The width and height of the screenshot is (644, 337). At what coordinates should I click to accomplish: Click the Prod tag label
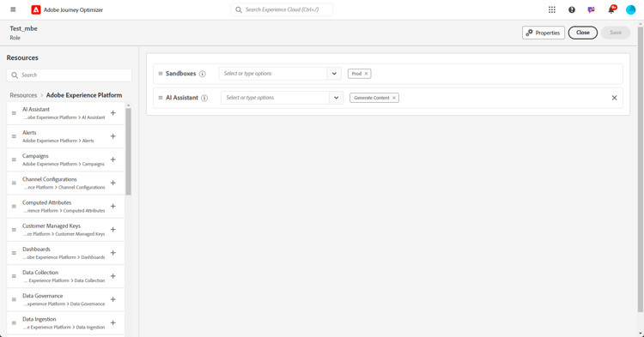pyautogui.click(x=356, y=74)
